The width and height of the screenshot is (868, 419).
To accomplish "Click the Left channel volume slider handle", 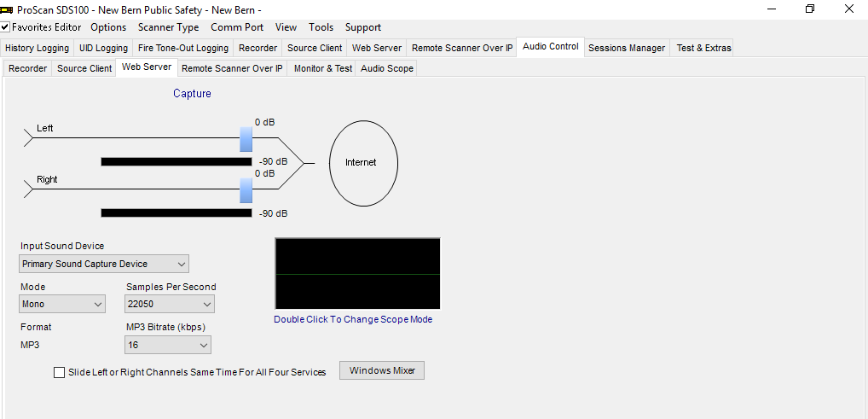I will [x=246, y=139].
